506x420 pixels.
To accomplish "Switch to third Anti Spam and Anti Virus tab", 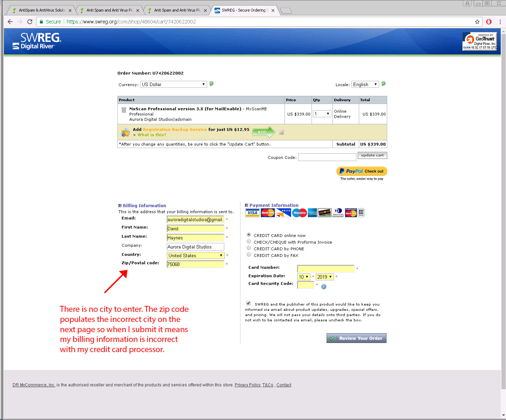I will point(176,10).
